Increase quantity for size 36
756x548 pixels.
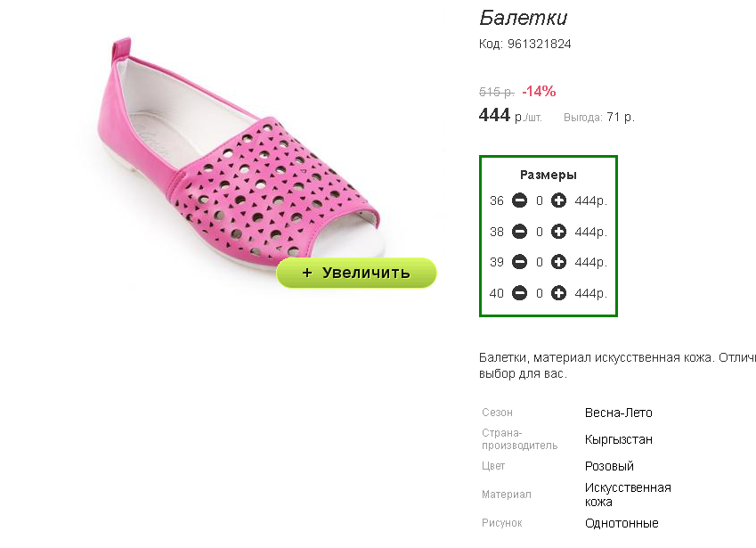[x=559, y=200]
